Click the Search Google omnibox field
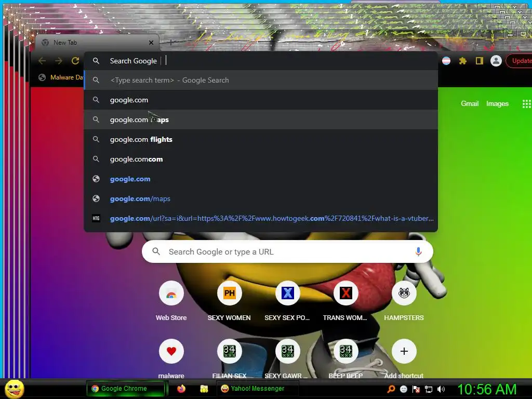 pos(261,61)
